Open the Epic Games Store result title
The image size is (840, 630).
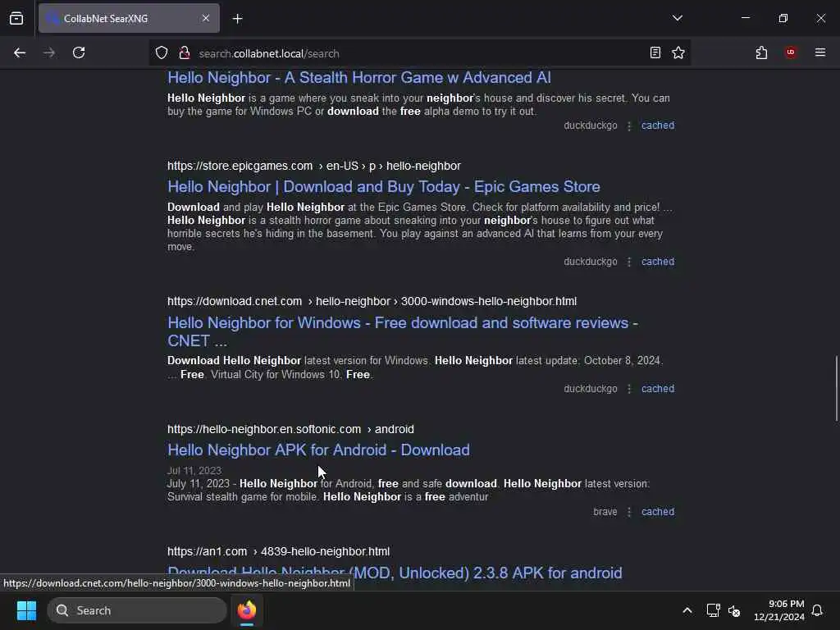pos(384,187)
